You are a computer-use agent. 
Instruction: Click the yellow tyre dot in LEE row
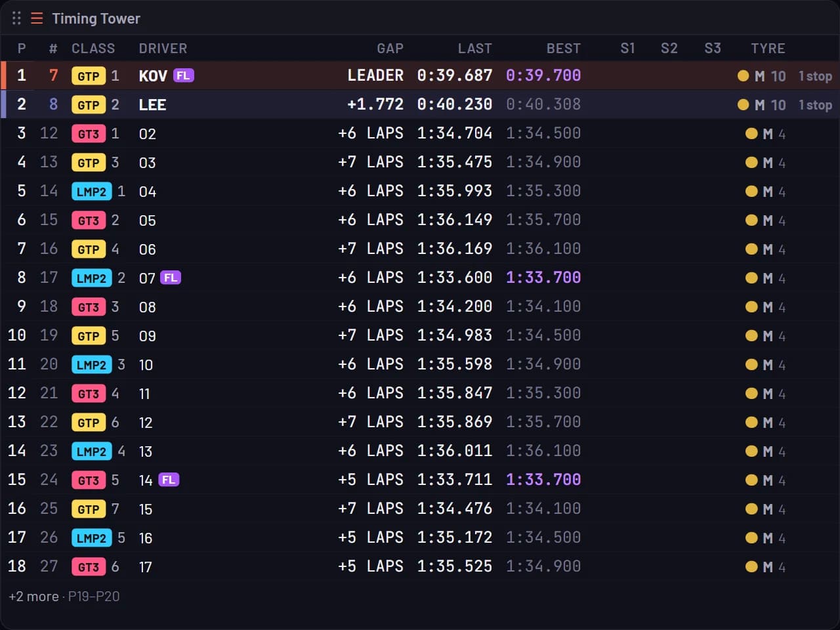click(743, 104)
